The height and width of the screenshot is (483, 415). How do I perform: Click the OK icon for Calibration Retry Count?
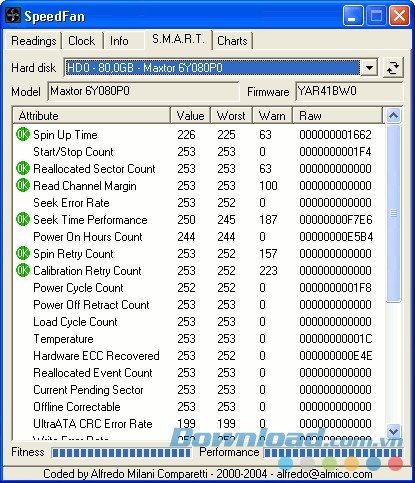pyautogui.click(x=23, y=271)
